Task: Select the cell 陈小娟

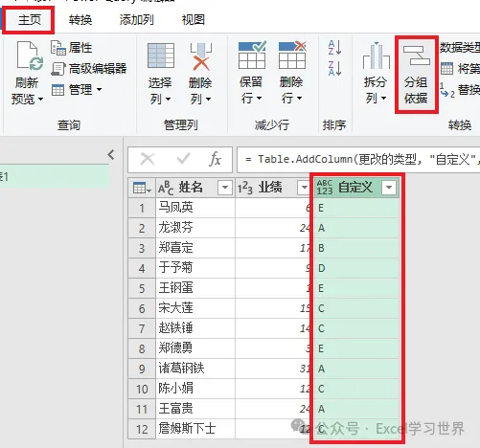Action: click(195, 389)
